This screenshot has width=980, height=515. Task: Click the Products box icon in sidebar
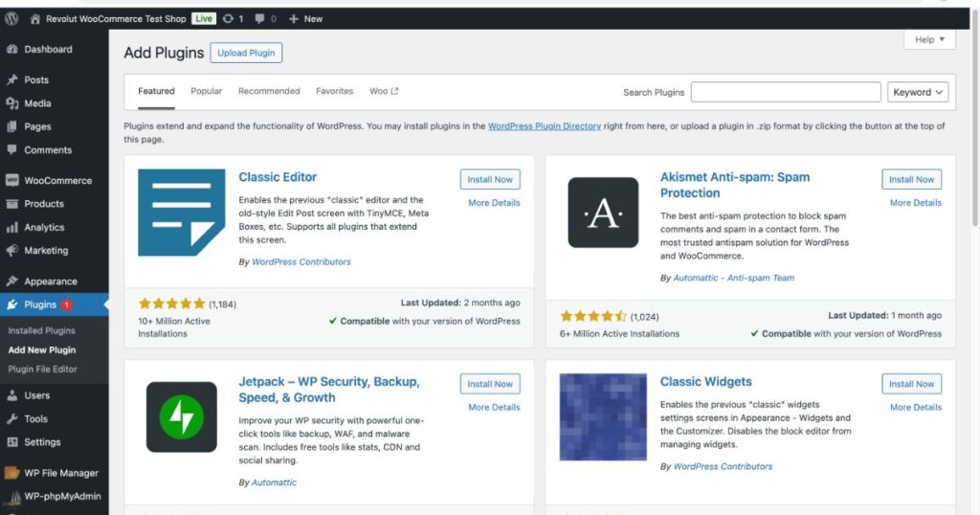pos(11,204)
